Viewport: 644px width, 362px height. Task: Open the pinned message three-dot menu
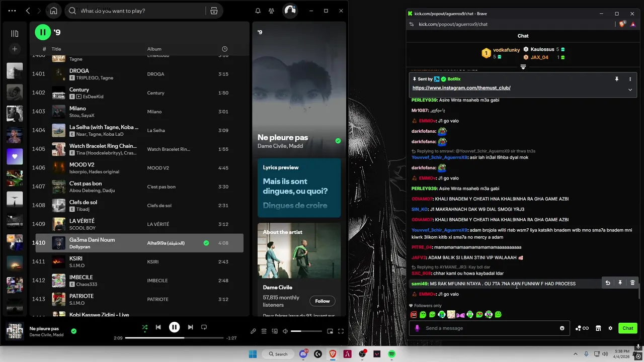pyautogui.click(x=630, y=79)
